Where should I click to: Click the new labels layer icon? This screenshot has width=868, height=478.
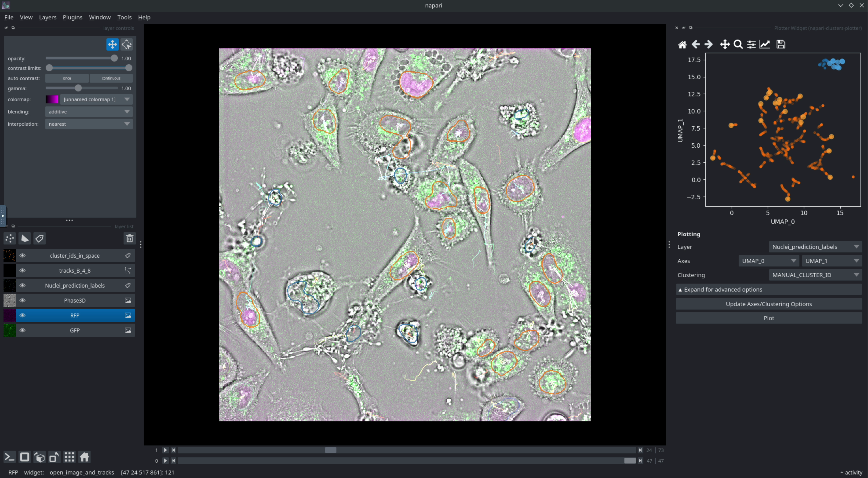[39, 239]
